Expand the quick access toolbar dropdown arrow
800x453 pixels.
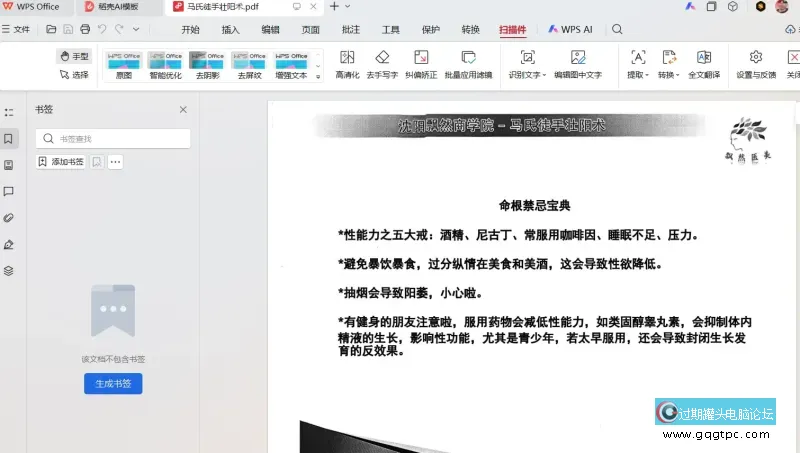point(136,29)
